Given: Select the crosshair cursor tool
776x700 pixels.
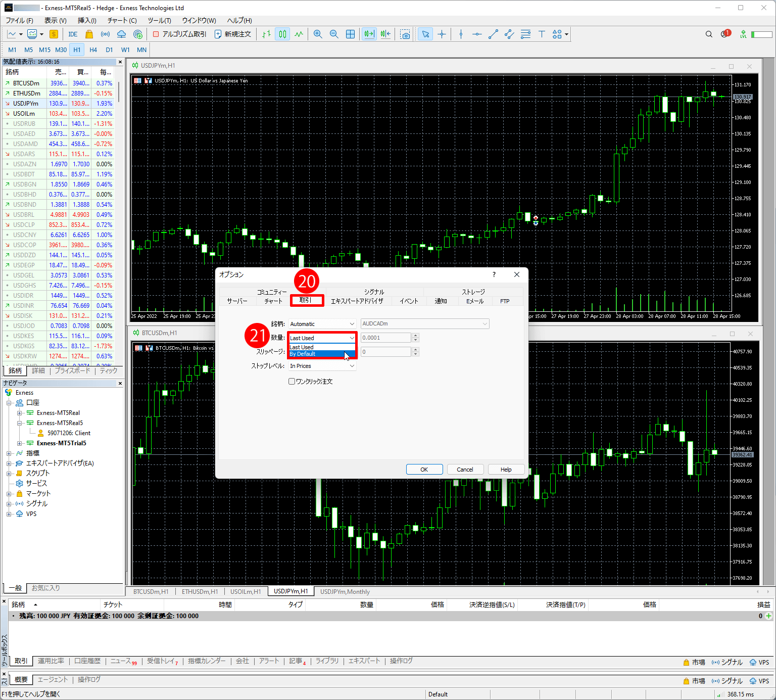Looking at the screenshot, I should point(442,34).
